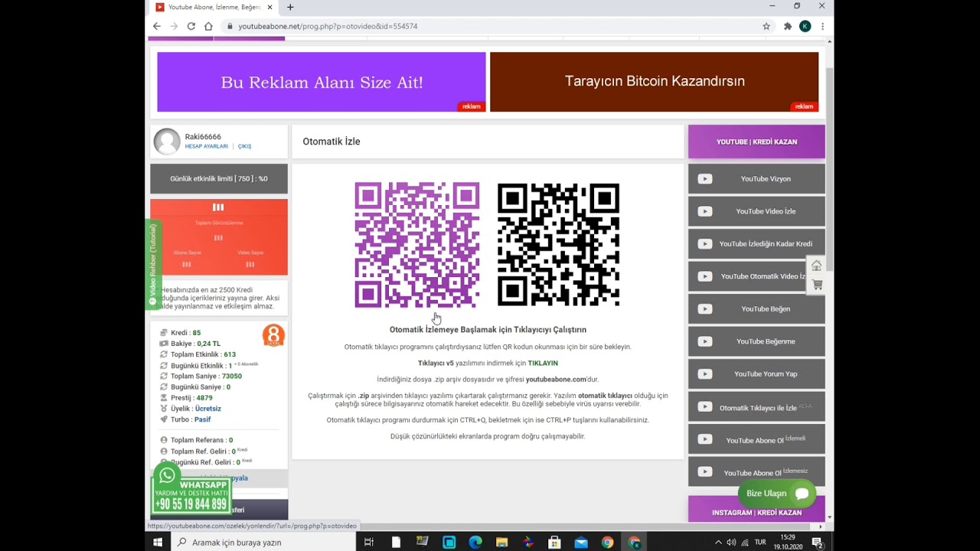The image size is (980, 551).
Task: Open Microsoft Edge from the taskbar
Action: click(x=475, y=542)
